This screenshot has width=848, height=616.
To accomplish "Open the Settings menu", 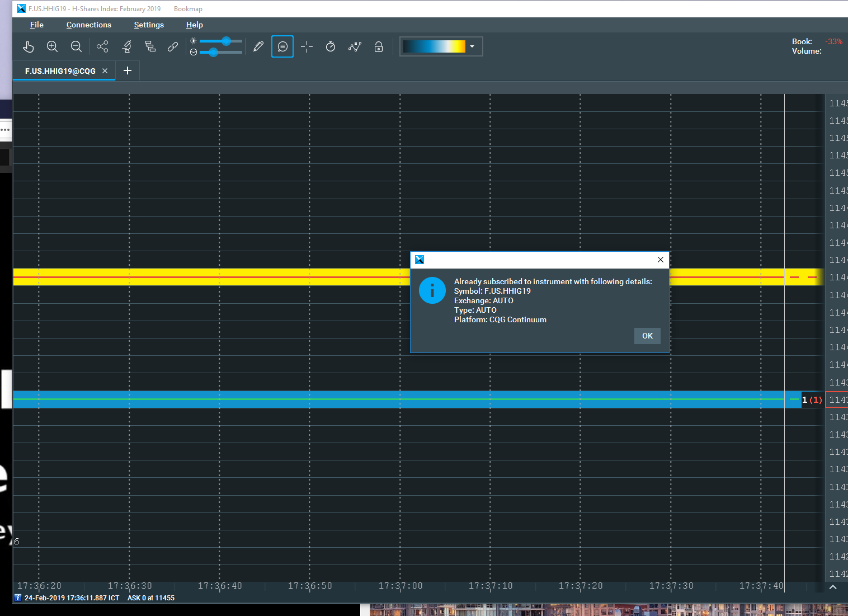I will 149,25.
